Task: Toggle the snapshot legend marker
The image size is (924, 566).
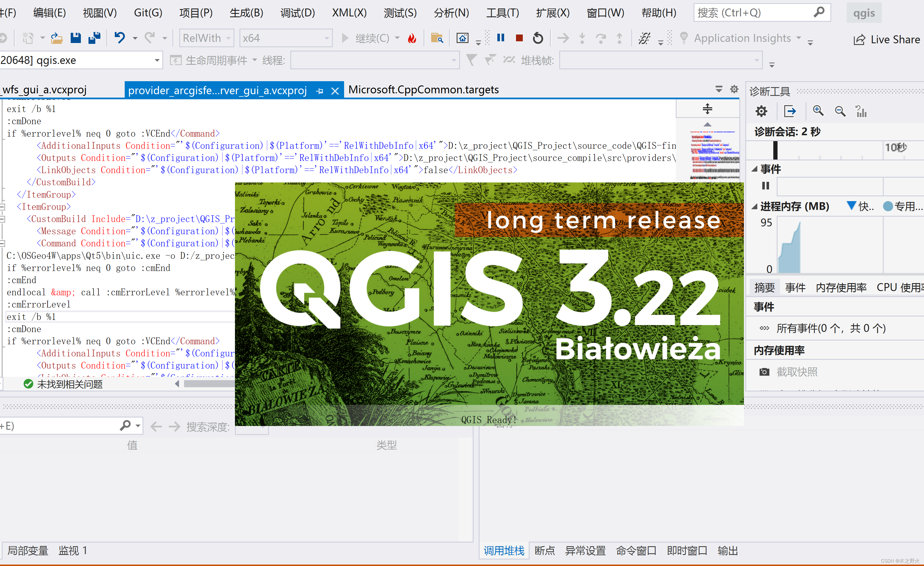Action: pyautogui.click(x=851, y=206)
